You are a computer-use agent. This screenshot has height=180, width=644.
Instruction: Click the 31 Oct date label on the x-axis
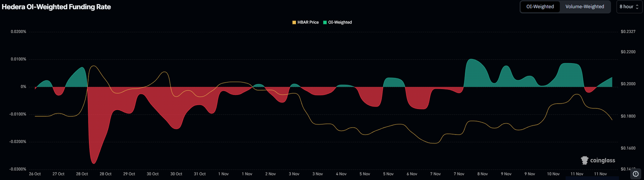tap(200, 174)
